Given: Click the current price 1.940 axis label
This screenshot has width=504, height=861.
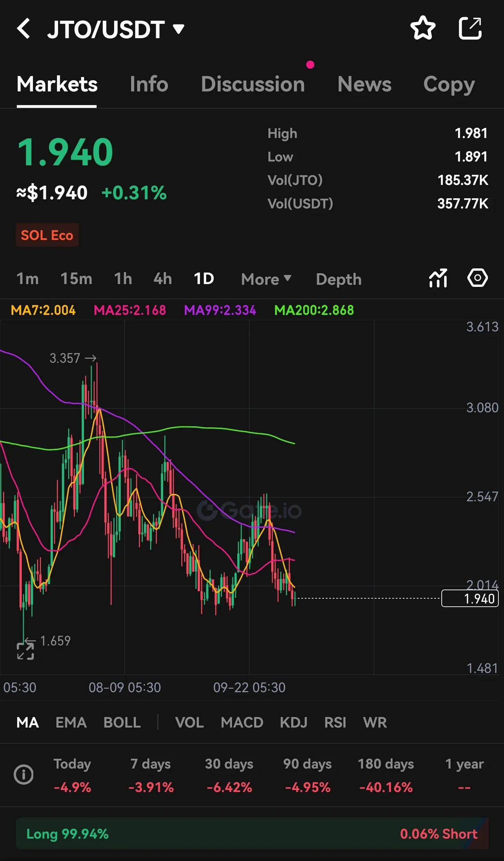Looking at the screenshot, I should (470, 599).
